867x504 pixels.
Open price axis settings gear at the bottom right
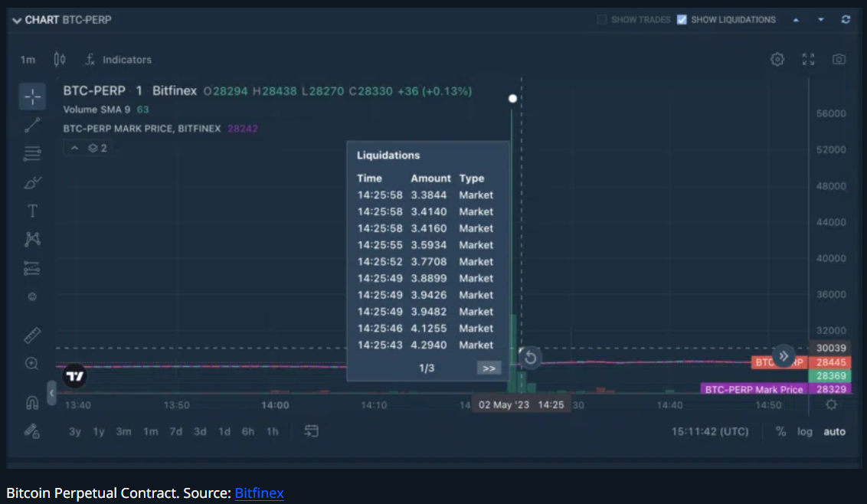(x=831, y=404)
